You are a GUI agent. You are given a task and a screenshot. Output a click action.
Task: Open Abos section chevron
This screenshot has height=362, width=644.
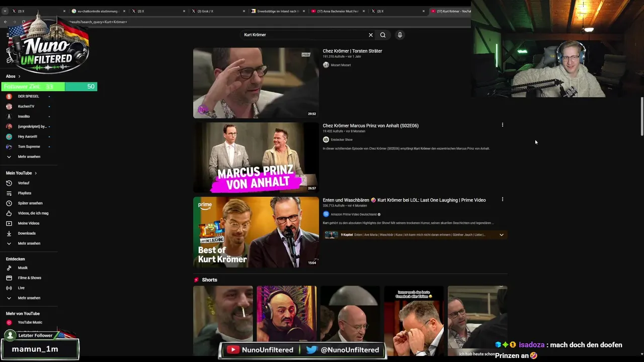point(19,76)
